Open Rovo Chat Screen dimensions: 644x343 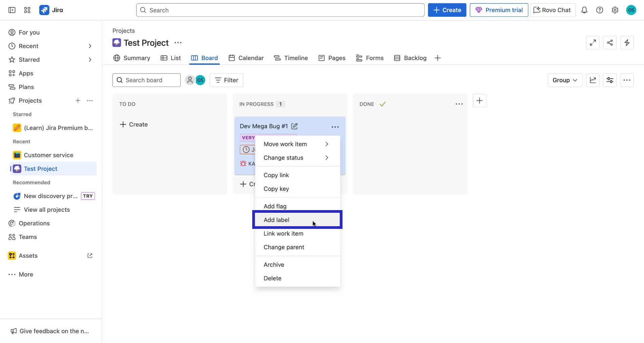[x=552, y=10]
